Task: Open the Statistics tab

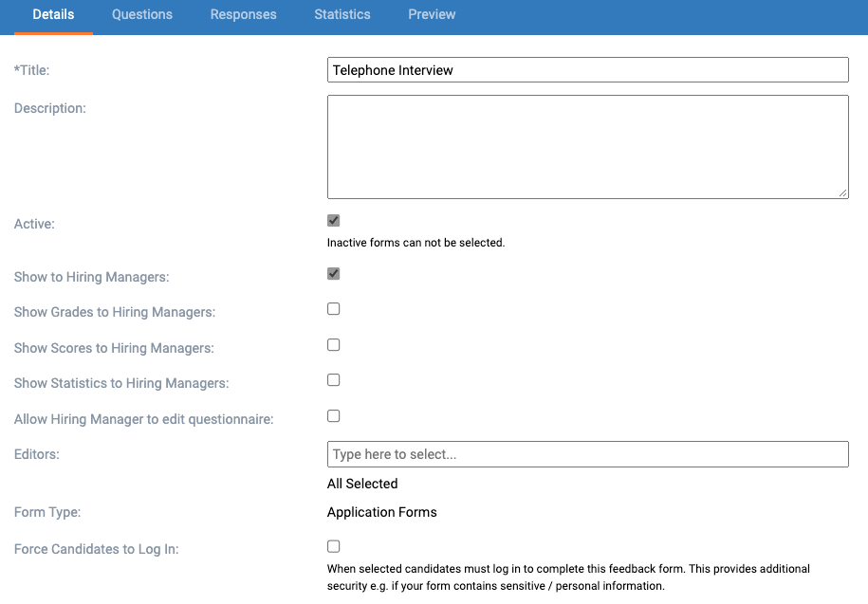Action: (x=342, y=14)
